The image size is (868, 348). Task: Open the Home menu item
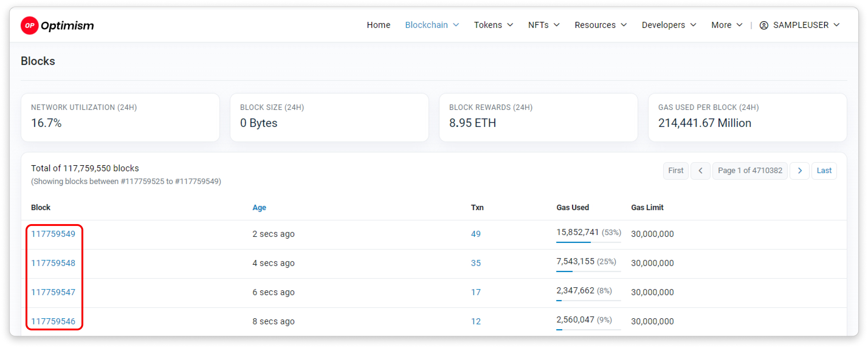point(378,25)
